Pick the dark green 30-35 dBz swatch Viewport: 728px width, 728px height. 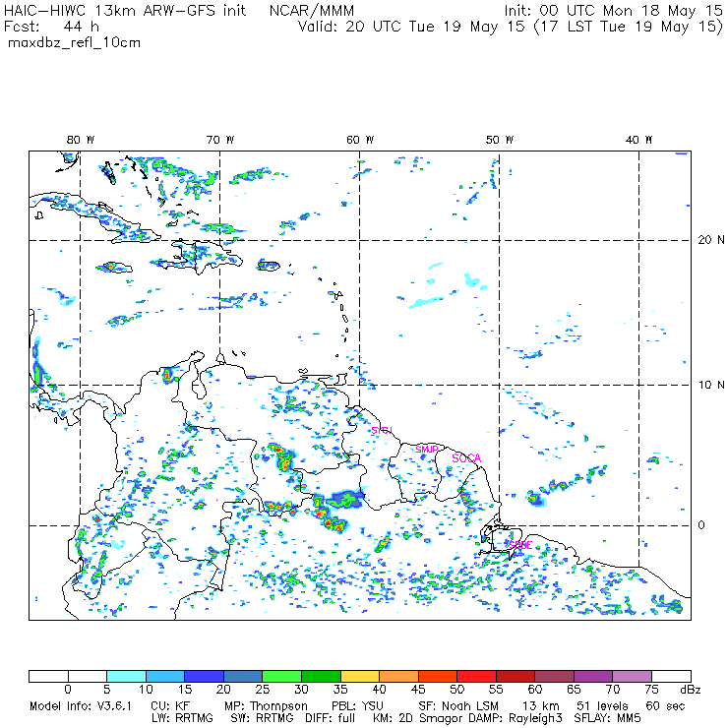(321, 676)
